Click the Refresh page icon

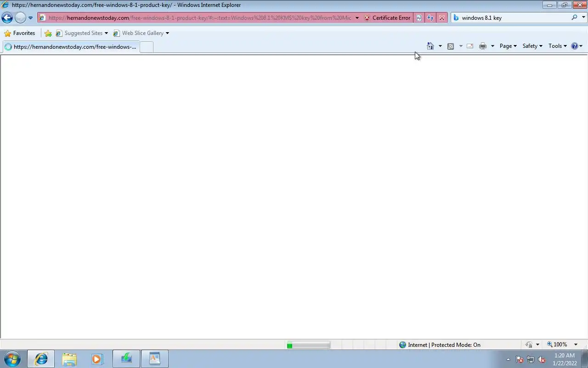430,18
